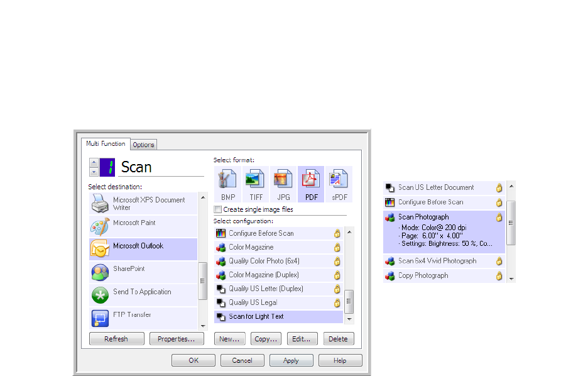
Task: Click the lock icon on Copy Photograph
Action: tap(499, 276)
